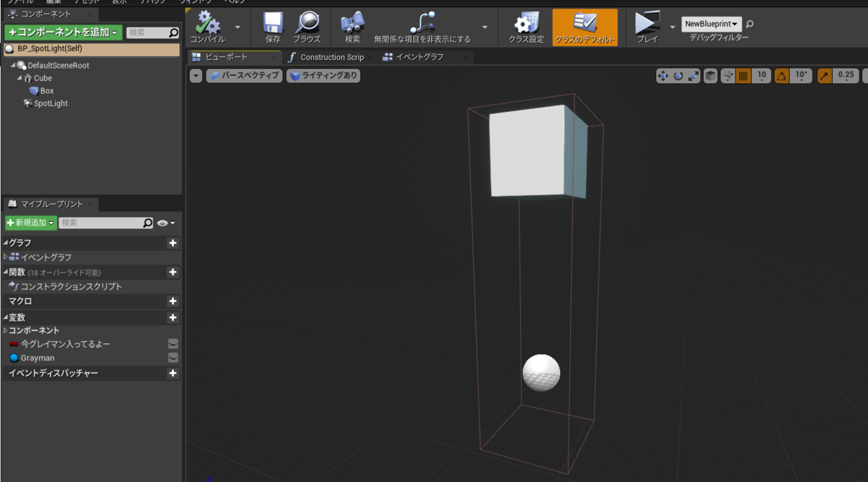Image resolution: width=868 pixels, height=482 pixels.
Task: Select イベントグラフ entry under グラフ
Action: pos(46,257)
